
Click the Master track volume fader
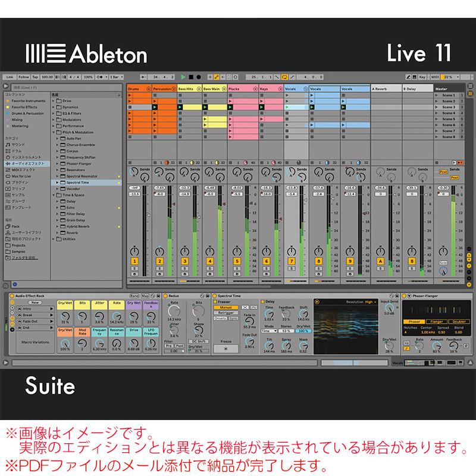tap(458, 196)
